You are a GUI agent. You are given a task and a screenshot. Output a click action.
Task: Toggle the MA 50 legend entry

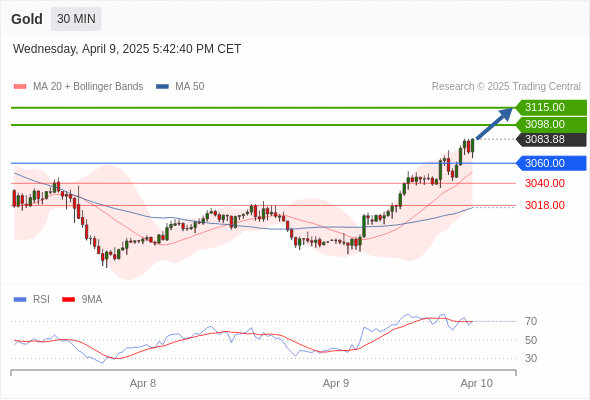click(180, 87)
